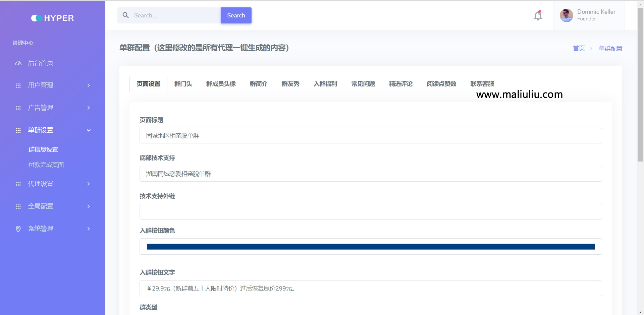Switch to the 群友秀 tab
Viewport: 644px width, 315px height.
(x=290, y=84)
